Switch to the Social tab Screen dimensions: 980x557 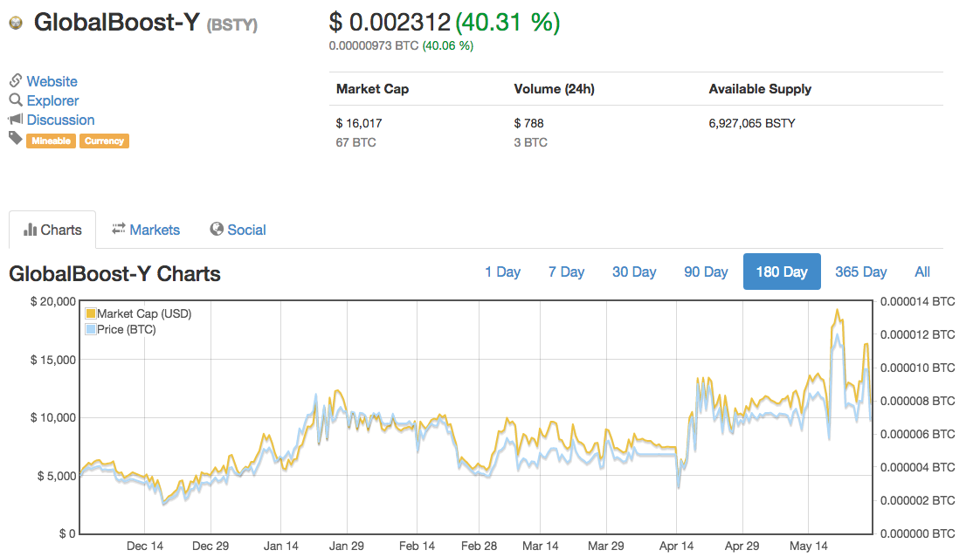(238, 230)
